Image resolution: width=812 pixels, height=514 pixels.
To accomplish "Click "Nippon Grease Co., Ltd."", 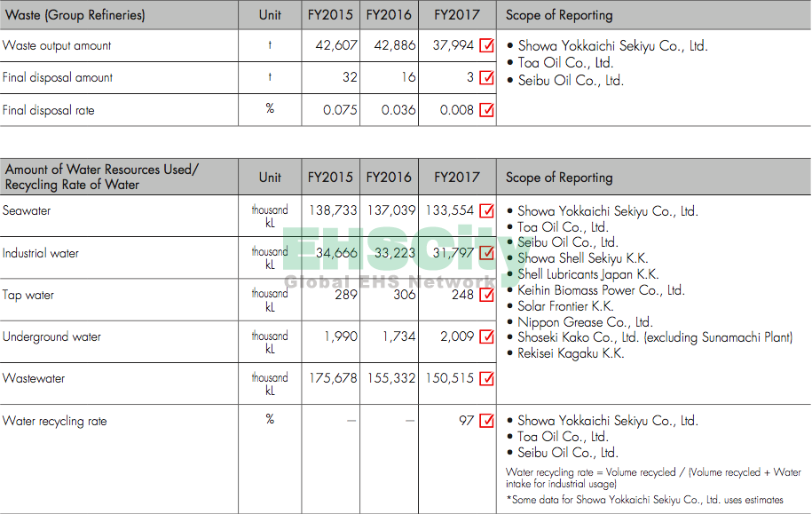I will click(x=585, y=322).
